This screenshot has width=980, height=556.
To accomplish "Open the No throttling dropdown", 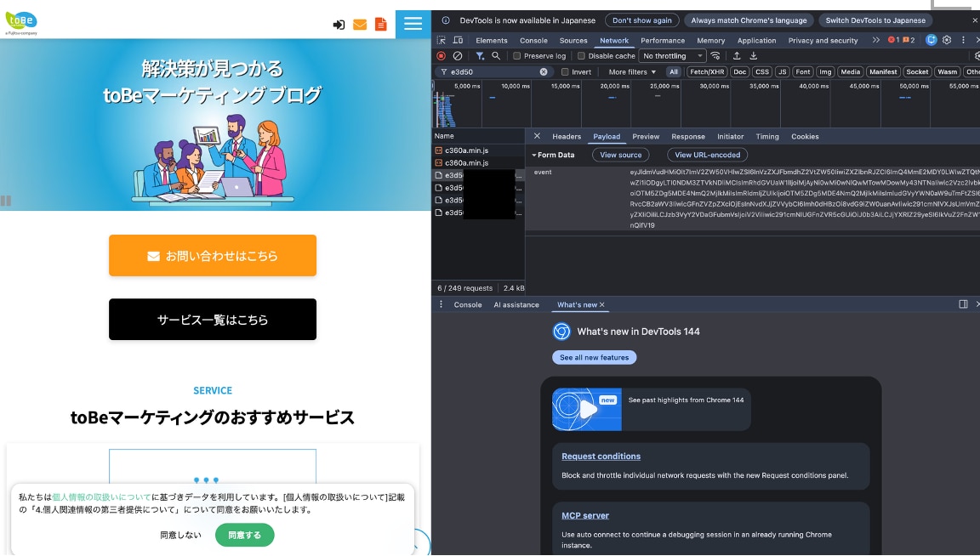I will tap(672, 56).
